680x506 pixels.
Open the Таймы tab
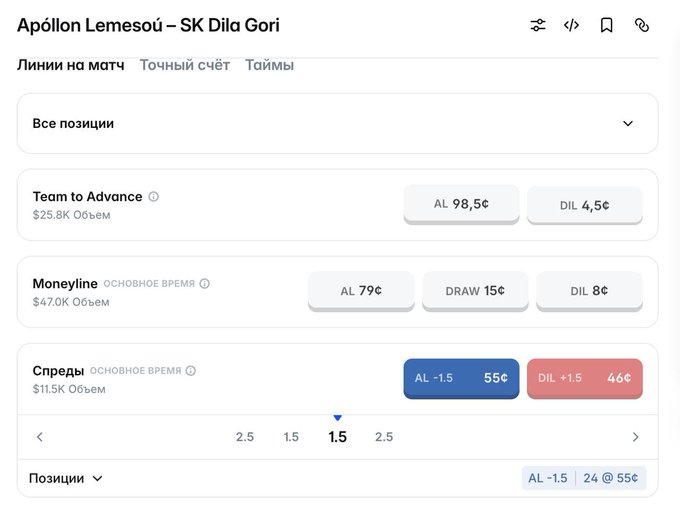(x=269, y=65)
